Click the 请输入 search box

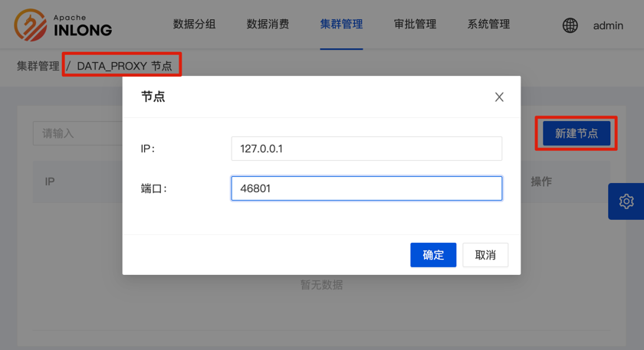point(77,133)
